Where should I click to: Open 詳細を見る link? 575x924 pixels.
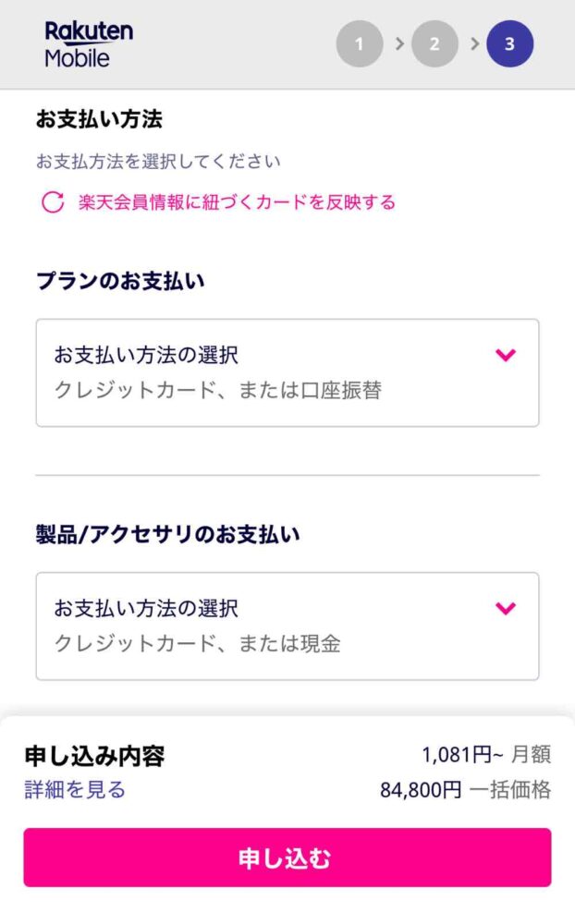click(75, 790)
